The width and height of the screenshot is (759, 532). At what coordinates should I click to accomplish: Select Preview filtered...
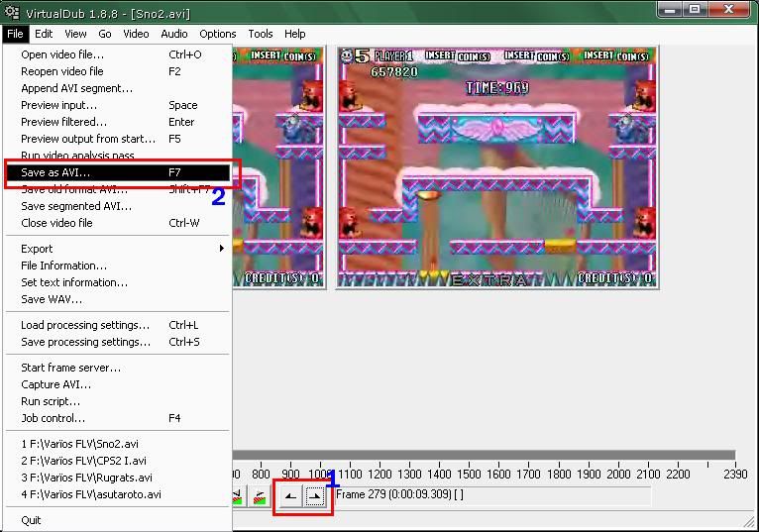[x=117, y=122]
